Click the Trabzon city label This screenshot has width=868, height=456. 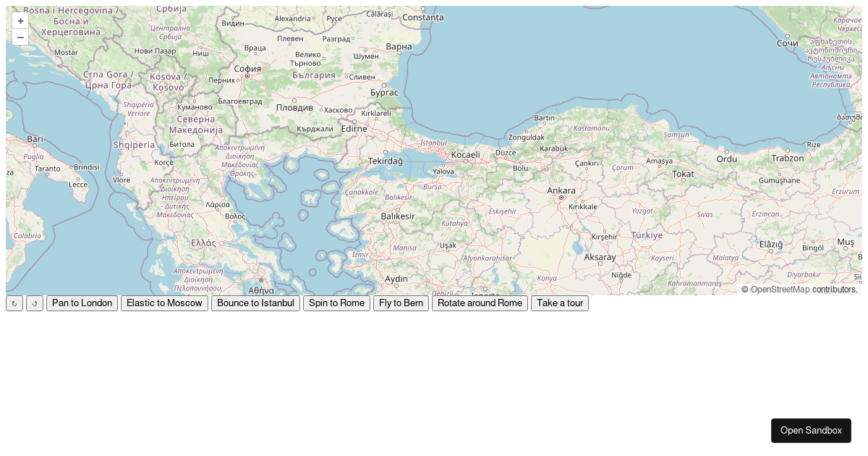[x=788, y=158]
